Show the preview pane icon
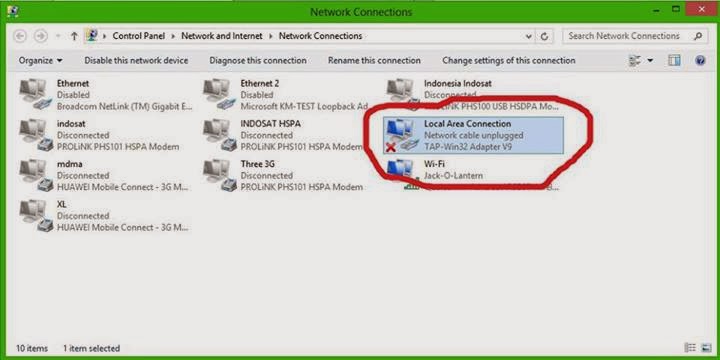The width and height of the screenshot is (720, 360). pos(674,60)
